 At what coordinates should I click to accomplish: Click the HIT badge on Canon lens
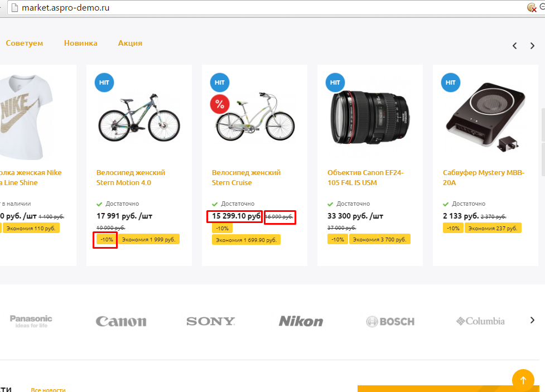[335, 83]
